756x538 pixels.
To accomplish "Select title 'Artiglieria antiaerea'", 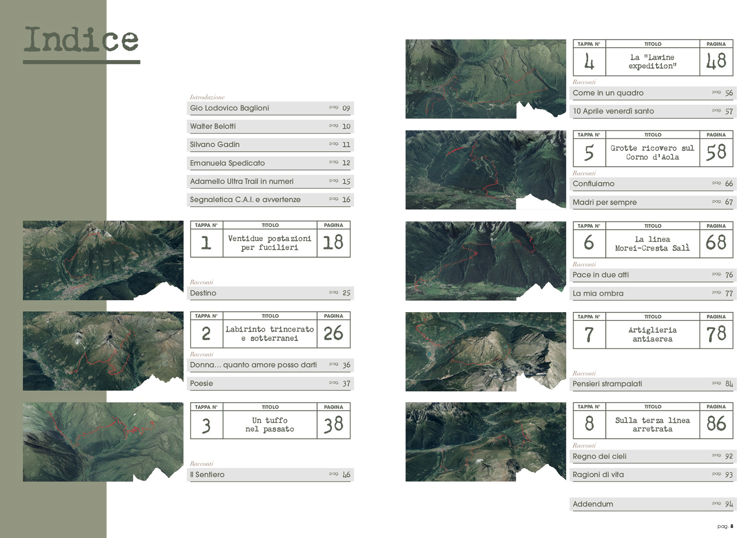I will point(652,335).
